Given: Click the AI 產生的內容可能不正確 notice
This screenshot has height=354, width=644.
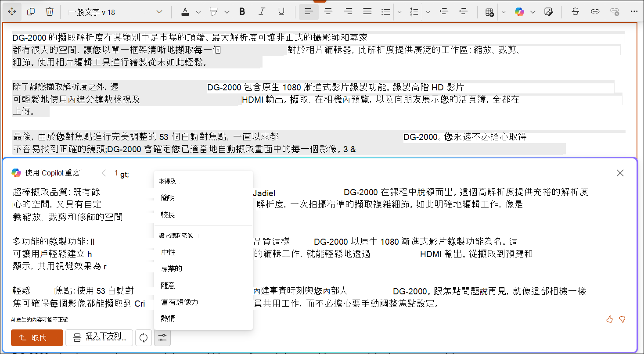Looking at the screenshot, I should (x=40, y=320).
